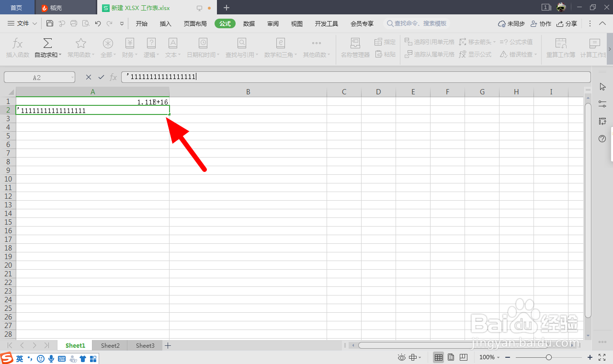
Task: Switch to Sheet2 tab
Action: click(x=110, y=345)
